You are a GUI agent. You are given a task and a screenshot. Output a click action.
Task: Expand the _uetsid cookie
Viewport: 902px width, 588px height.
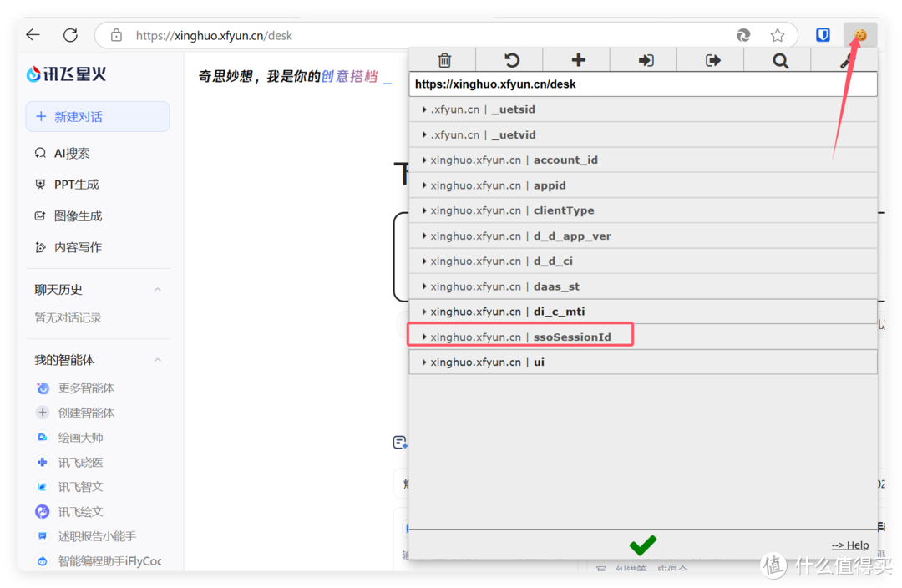642,109
